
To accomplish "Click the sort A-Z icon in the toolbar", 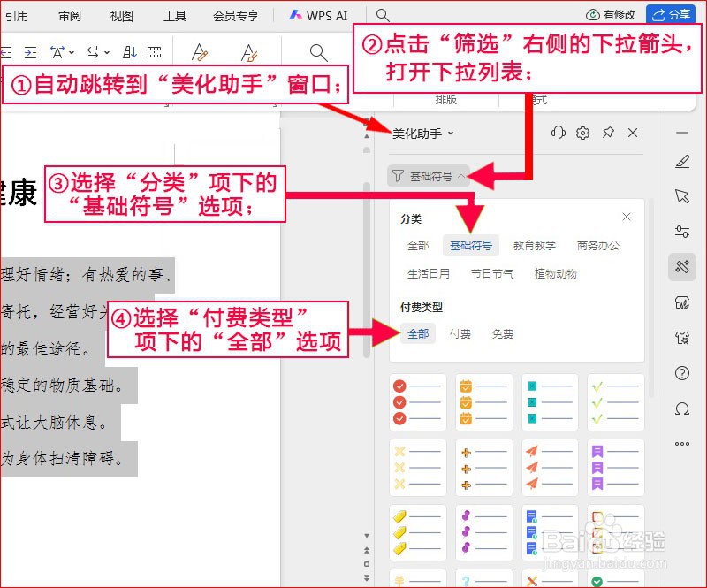I will [x=129, y=51].
